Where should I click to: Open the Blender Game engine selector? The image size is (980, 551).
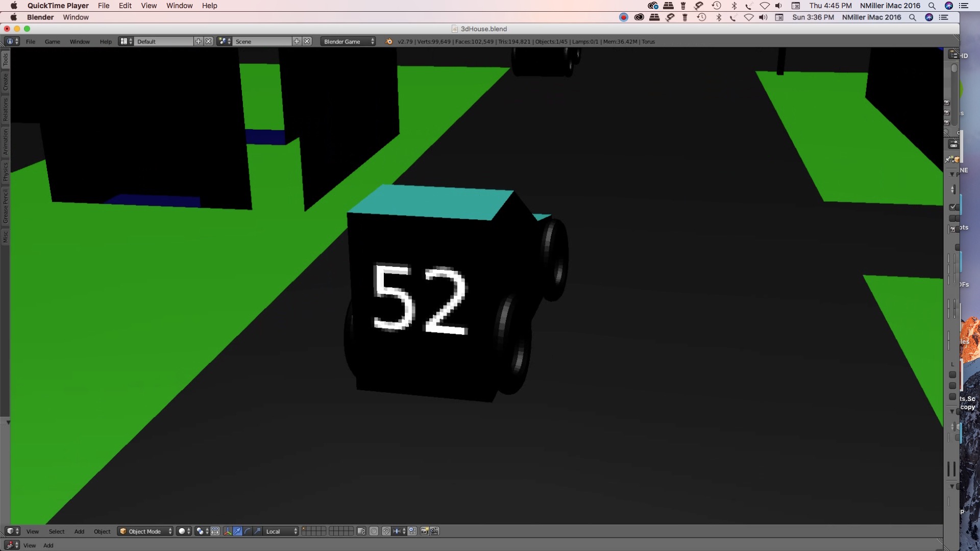coord(348,41)
